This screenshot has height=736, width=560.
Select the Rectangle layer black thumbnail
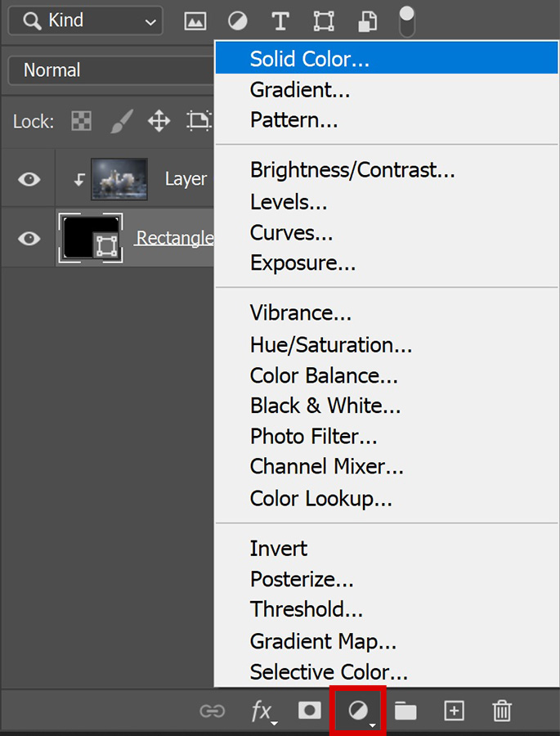click(x=91, y=237)
